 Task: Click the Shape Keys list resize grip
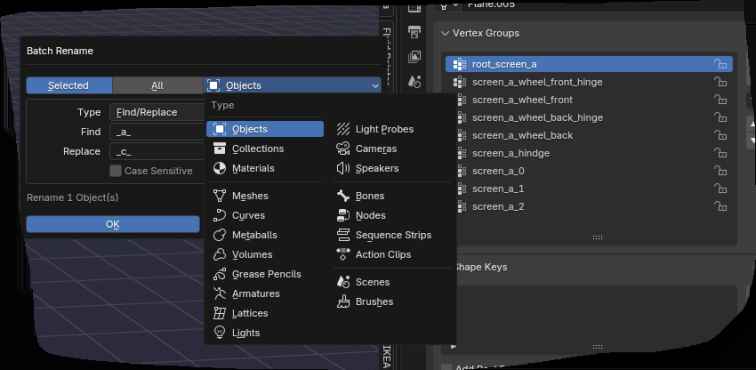(597, 347)
